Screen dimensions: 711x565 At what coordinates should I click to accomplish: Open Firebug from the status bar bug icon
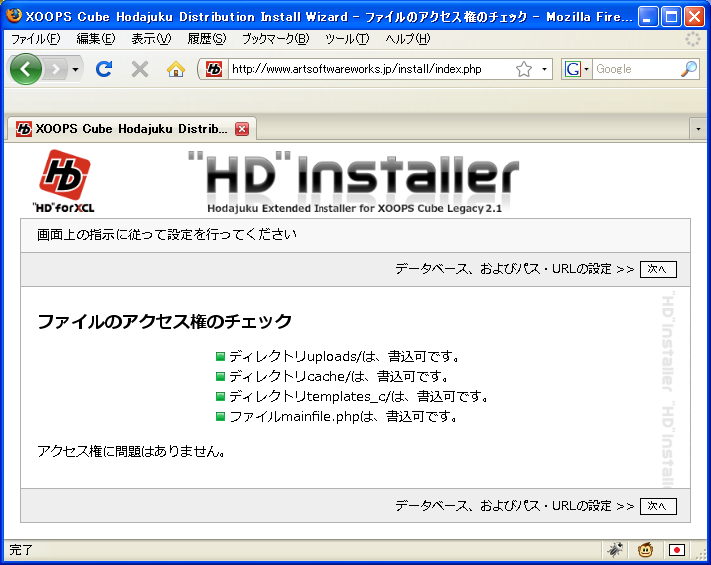pos(615,549)
